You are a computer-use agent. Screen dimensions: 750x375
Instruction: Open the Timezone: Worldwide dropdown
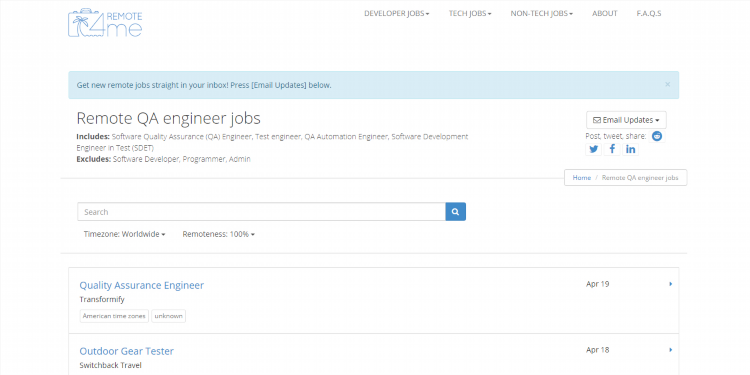coord(124,234)
